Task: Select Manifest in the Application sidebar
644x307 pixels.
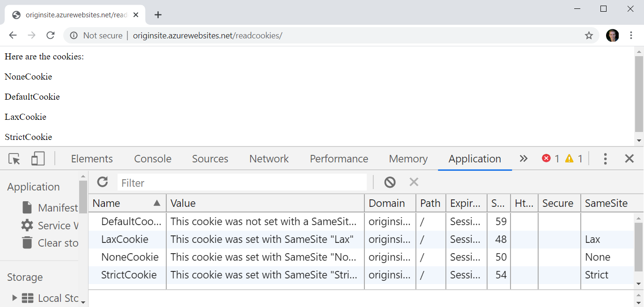Action: pyautogui.click(x=57, y=208)
